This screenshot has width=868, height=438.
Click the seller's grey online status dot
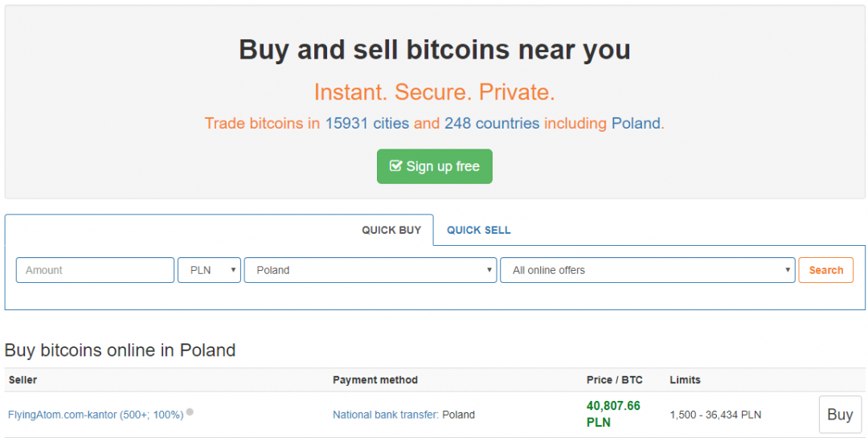[190, 412]
